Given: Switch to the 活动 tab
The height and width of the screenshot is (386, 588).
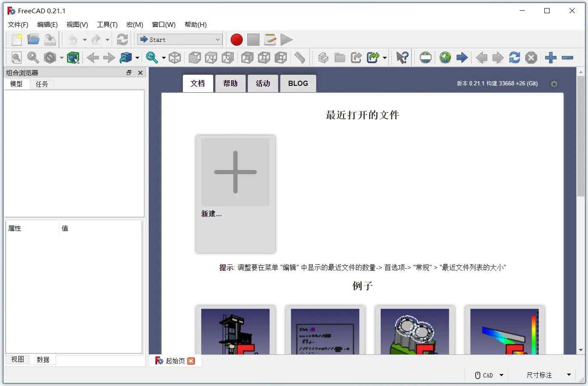Looking at the screenshot, I should click(263, 83).
